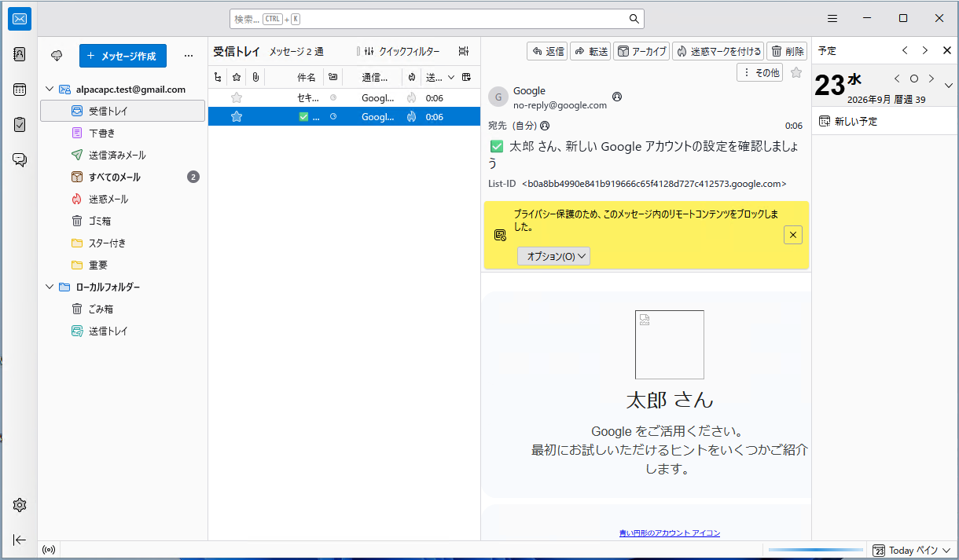Open message list display options icon
Image resolution: width=959 pixels, height=560 pixels.
(464, 51)
